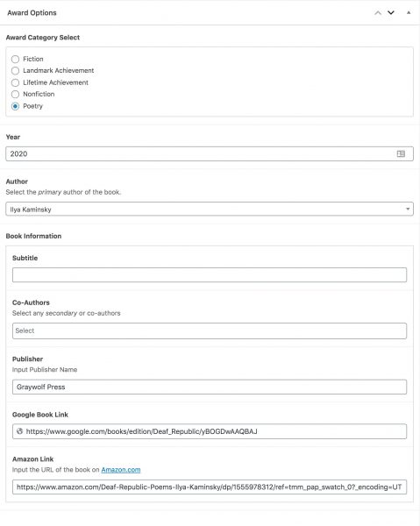420x526 pixels.
Task: Move Award Options panel down
Action: tap(391, 13)
